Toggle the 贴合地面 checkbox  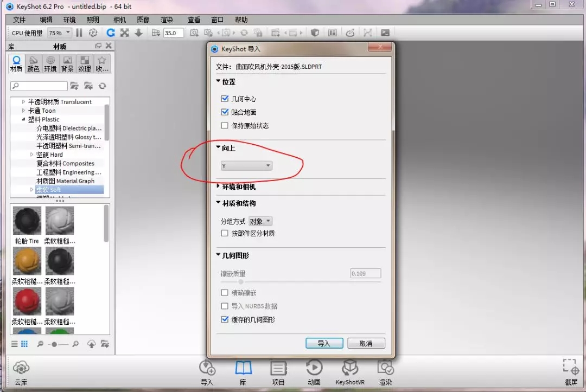[x=225, y=112]
